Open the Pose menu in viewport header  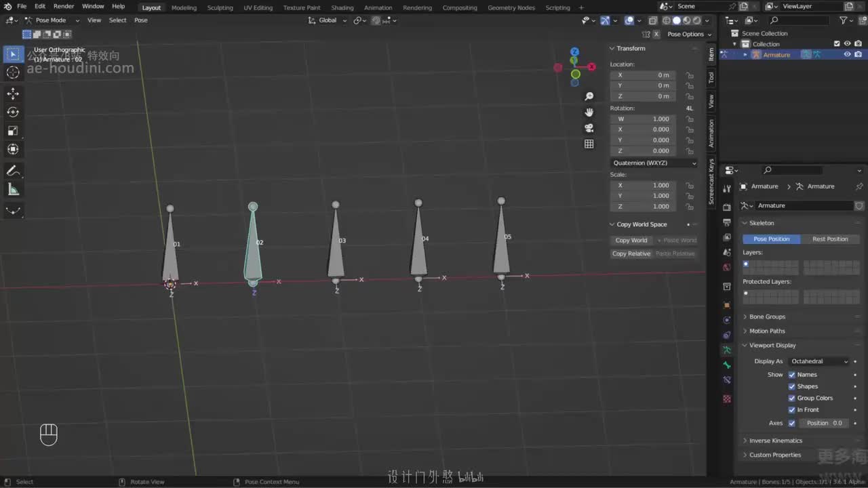click(x=140, y=20)
